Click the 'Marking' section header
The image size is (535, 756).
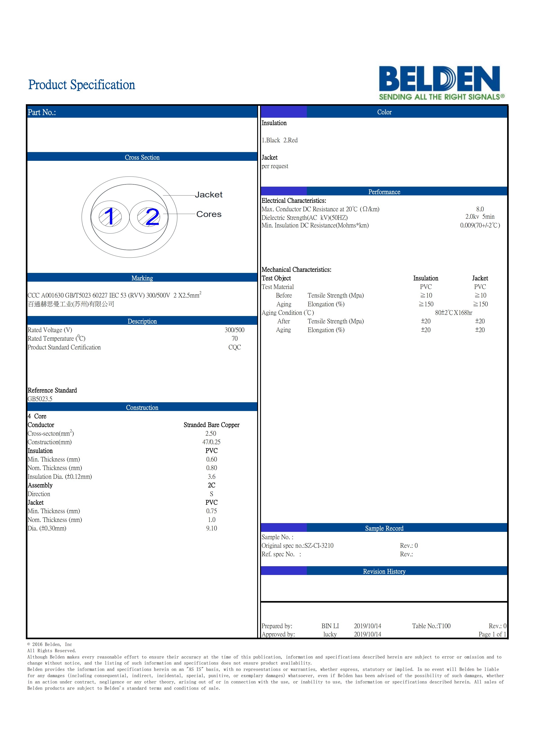(x=142, y=278)
